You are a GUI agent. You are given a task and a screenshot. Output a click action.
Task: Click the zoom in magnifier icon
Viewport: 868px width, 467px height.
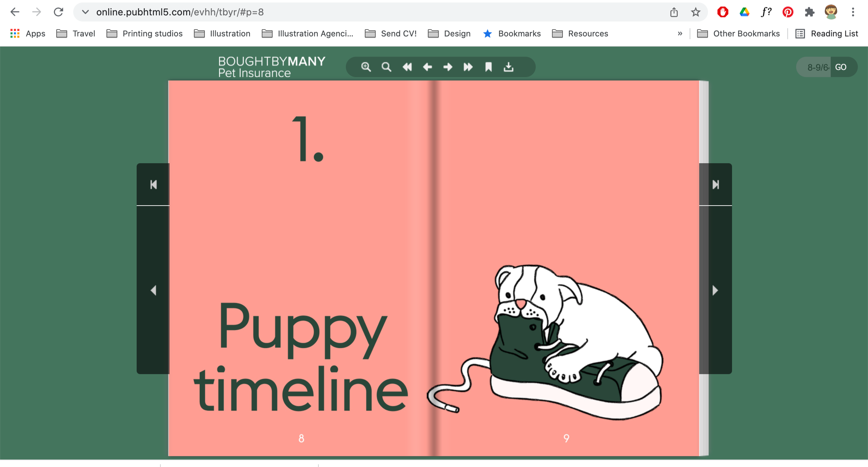tap(366, 67)
